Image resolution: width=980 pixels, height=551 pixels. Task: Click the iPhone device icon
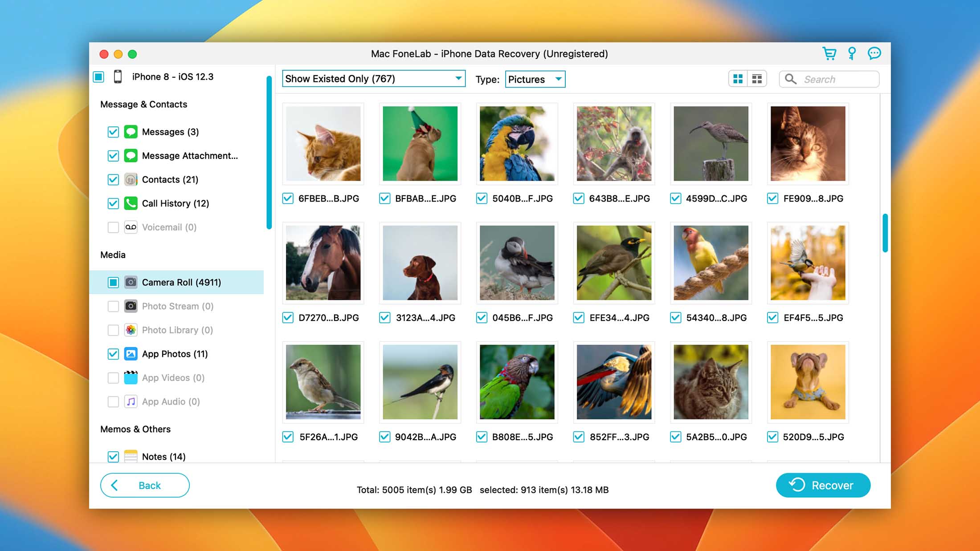[x=118, y=77]
